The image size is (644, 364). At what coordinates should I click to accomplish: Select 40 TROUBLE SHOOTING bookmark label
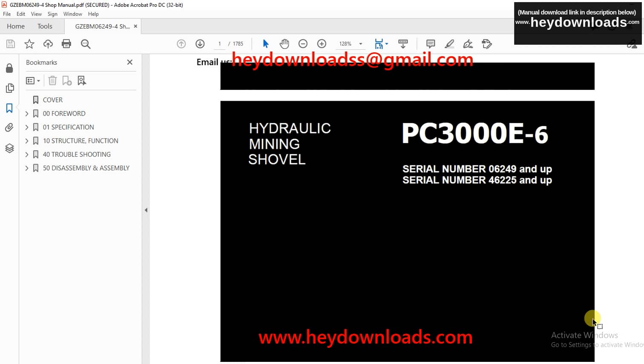[x=77, y=154]
